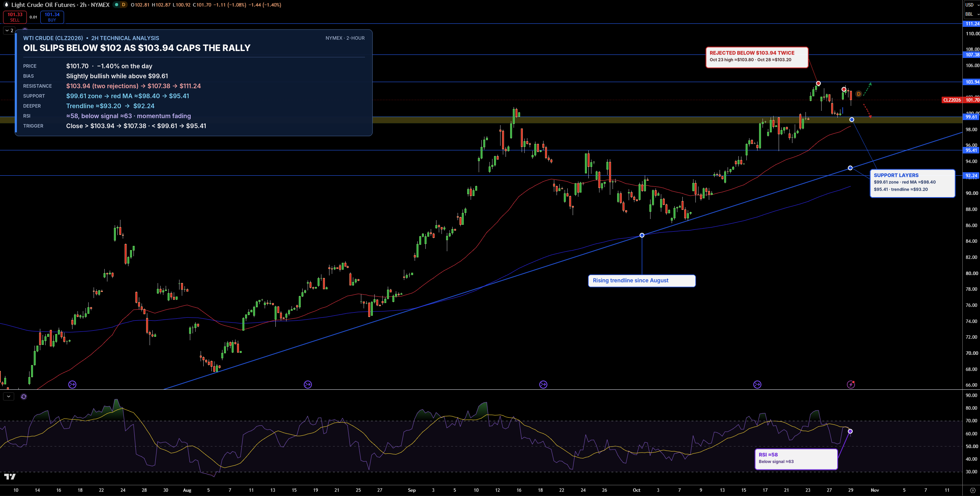Viewport: 980px width, 496px height.
Task: Click the C101.70 close value
Action: pos(202,5)
